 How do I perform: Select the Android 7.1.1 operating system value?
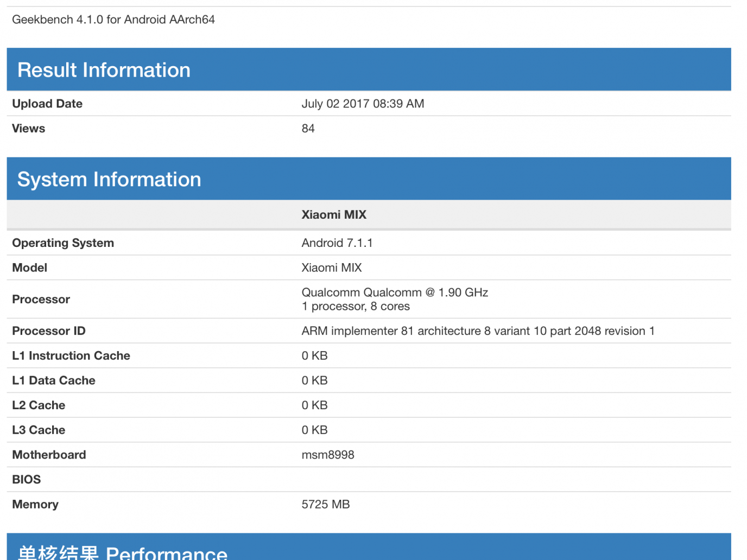coord(337,243)
